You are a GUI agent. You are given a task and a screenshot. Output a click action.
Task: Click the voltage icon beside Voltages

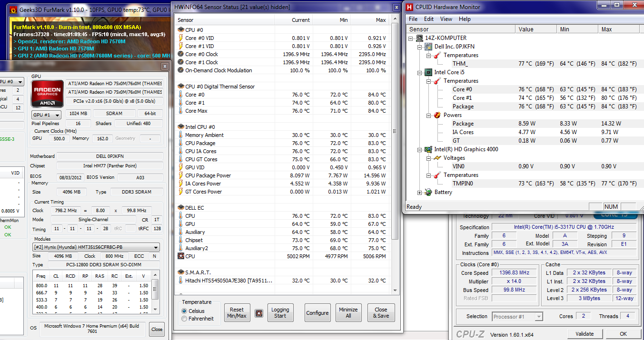point(436,158)
